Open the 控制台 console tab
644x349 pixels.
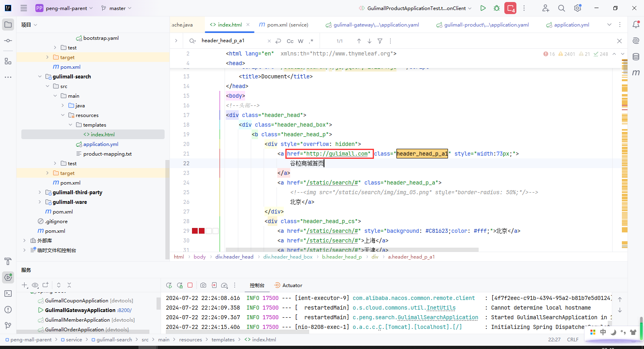click(257, 285)
